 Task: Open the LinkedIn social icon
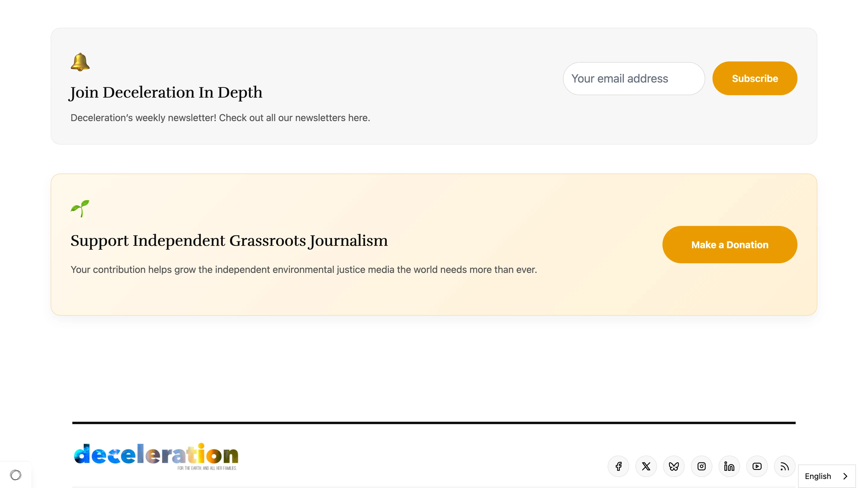click(x=729, y=466)
